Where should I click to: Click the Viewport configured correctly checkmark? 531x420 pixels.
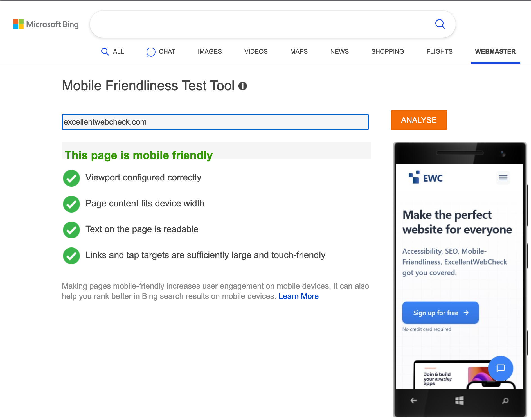click(71, 178)
